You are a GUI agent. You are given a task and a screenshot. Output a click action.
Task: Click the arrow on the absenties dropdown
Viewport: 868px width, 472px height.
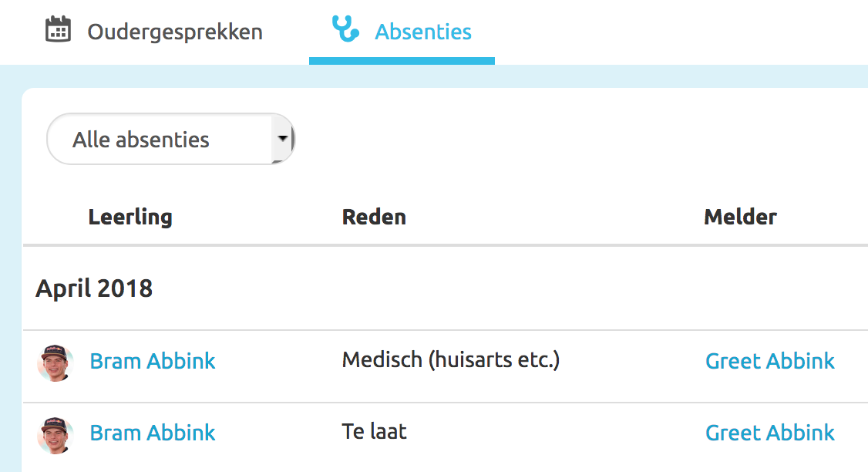pyautogui.click(x=283, y=139)
